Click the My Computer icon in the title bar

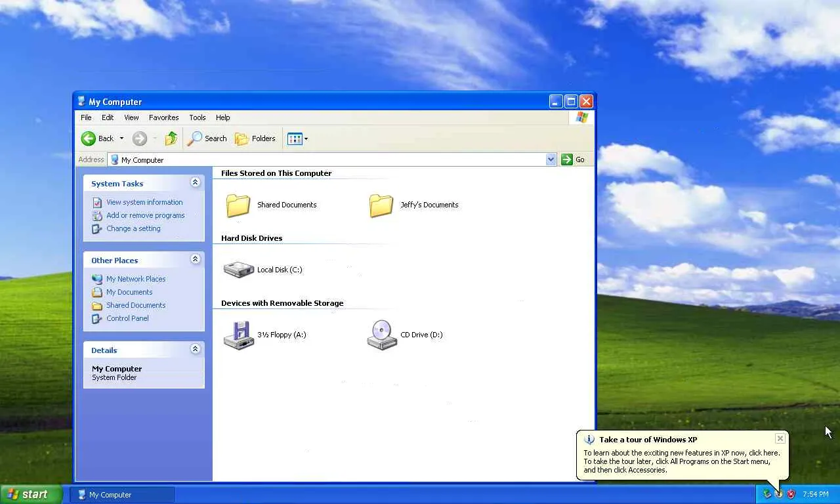tap(81, 102)
